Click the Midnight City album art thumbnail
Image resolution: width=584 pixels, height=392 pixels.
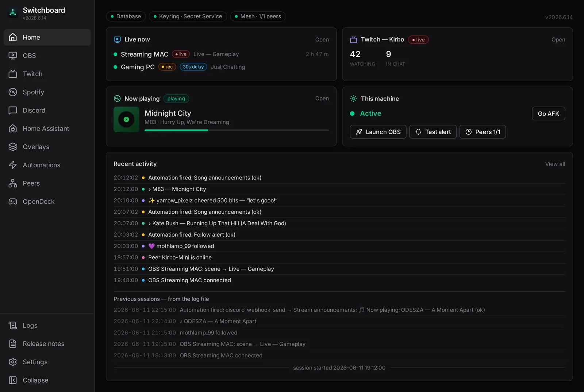coord(126,119)
